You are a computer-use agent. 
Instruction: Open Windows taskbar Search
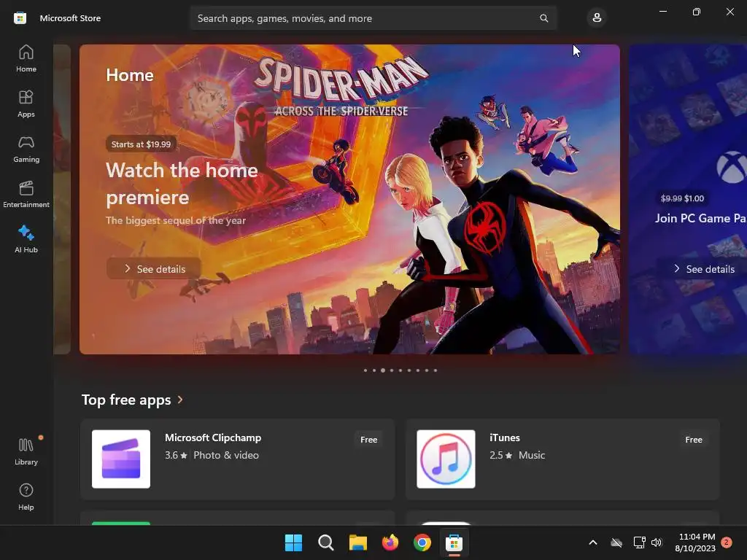pos(326,542)
